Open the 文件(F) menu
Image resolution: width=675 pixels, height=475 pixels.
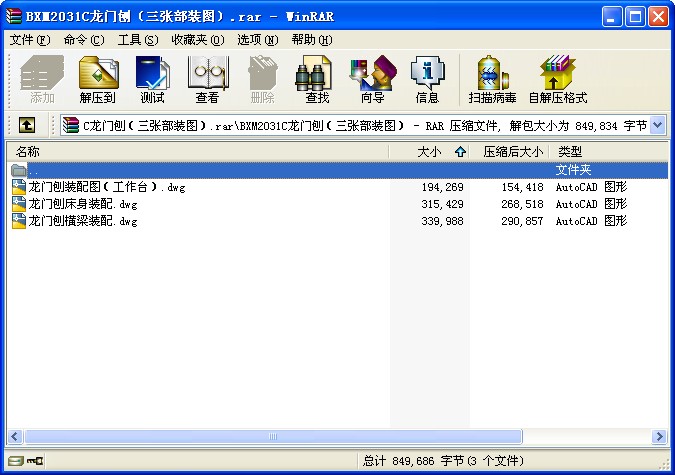pos(30,40)
